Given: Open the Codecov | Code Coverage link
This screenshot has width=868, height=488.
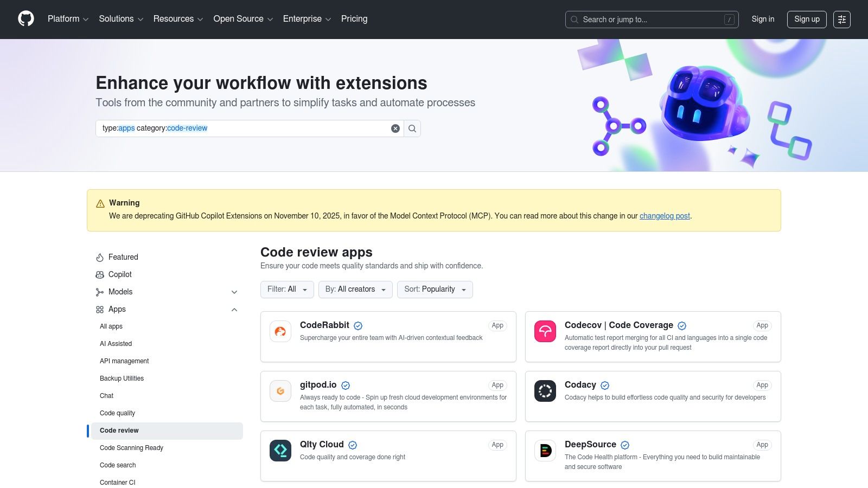Looking at the screenshot, I should click(x=618, y=325).
